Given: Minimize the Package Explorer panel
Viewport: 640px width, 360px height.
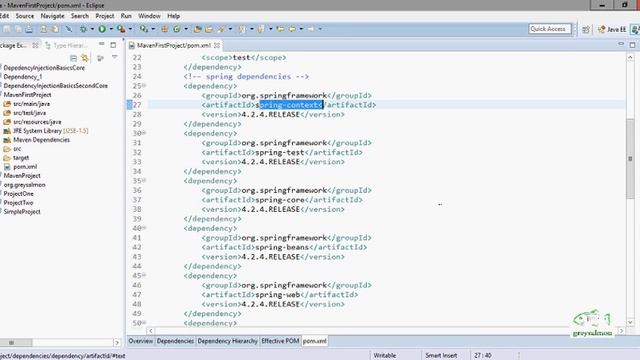Looking at the screenshot, I should click(x=102, y=44).
